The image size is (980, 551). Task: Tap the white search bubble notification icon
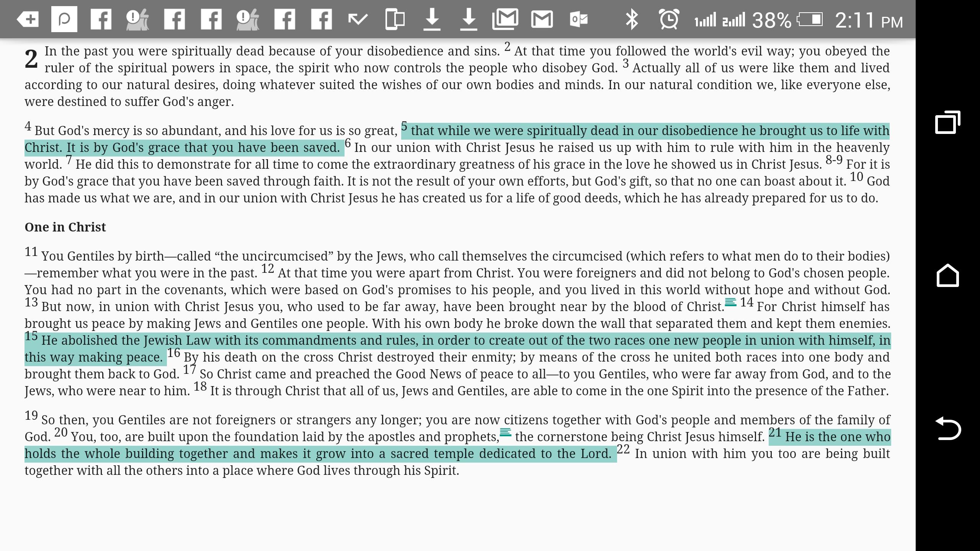(x=64, y=19)
